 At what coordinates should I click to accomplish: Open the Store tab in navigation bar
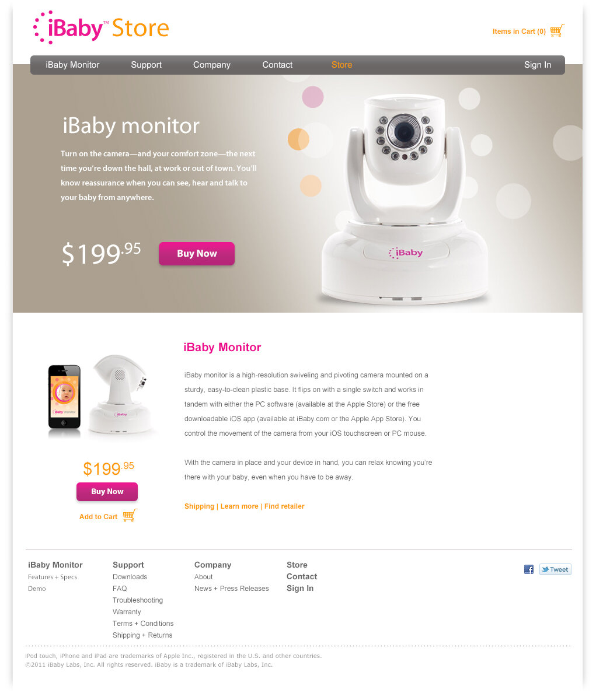tap(341, 65)
